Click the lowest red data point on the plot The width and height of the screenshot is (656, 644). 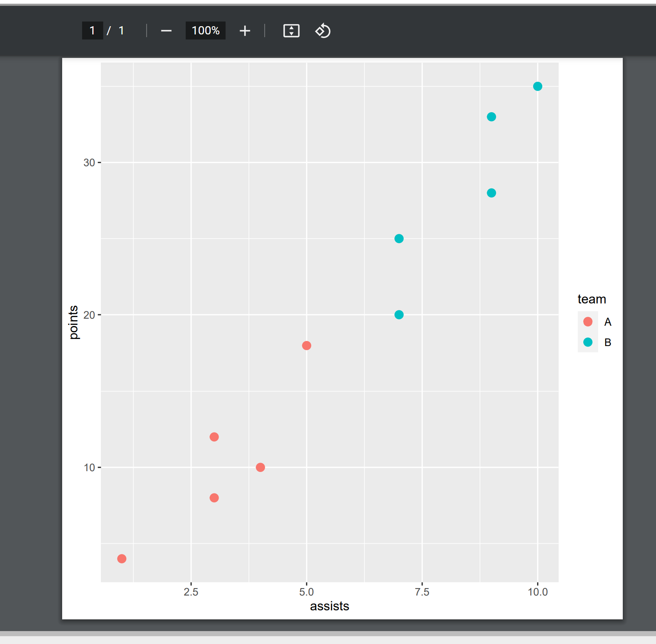coord(122,558)
